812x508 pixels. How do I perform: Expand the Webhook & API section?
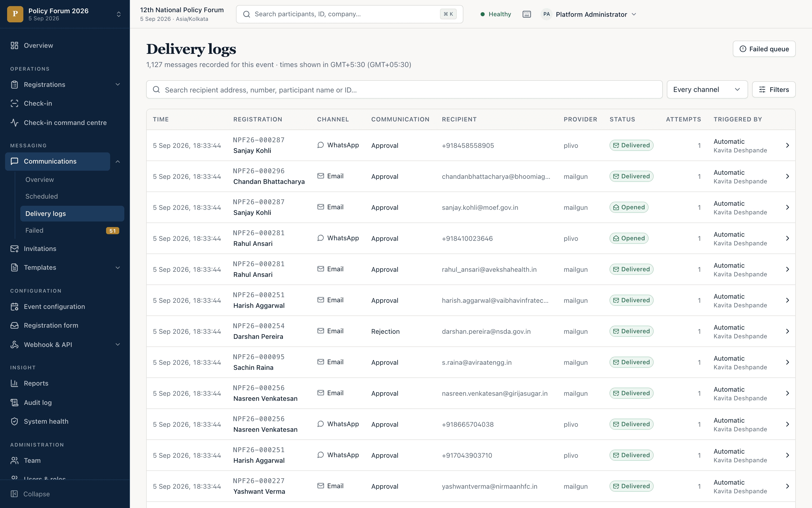point(118,344)
